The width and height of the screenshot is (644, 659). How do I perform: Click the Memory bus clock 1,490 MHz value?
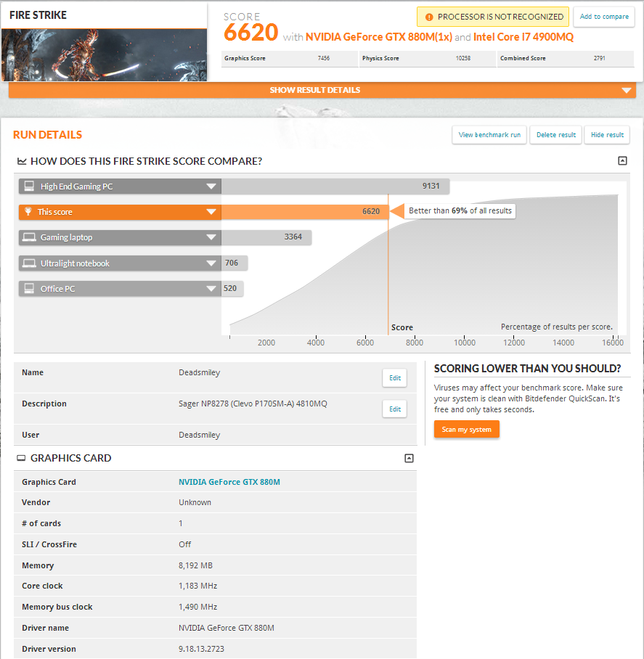[x=198, y=607]
